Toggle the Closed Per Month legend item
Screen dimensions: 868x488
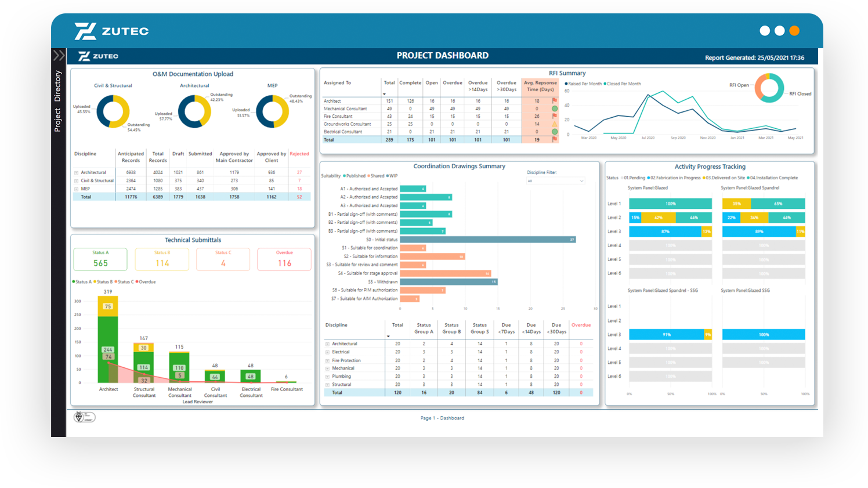pos(623,84)
